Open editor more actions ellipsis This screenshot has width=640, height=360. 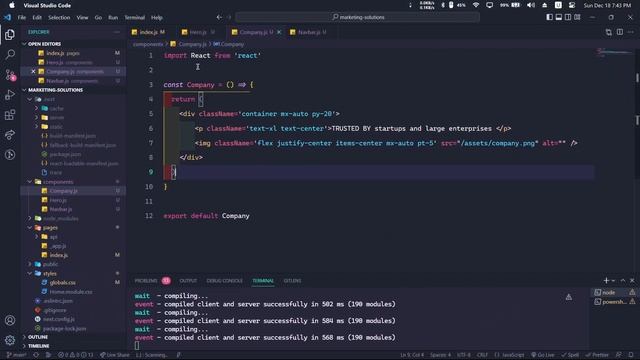(x=631, y=32)
